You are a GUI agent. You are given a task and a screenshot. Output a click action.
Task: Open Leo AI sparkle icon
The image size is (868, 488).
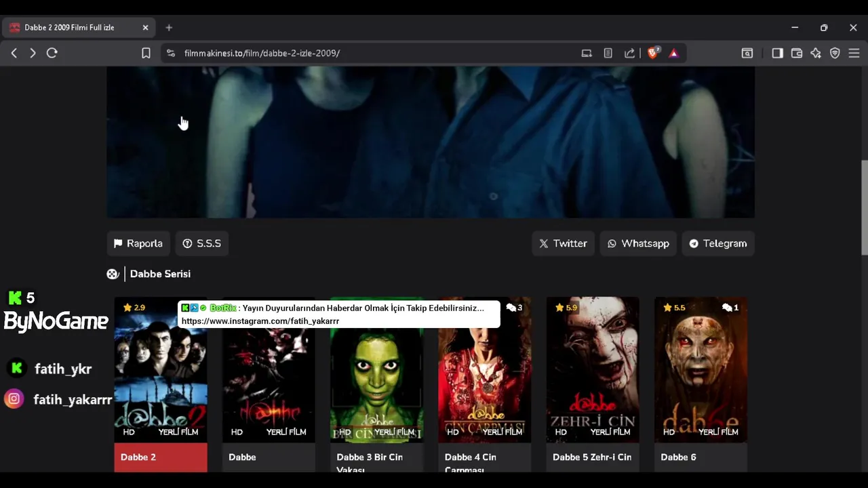(816, 53)
